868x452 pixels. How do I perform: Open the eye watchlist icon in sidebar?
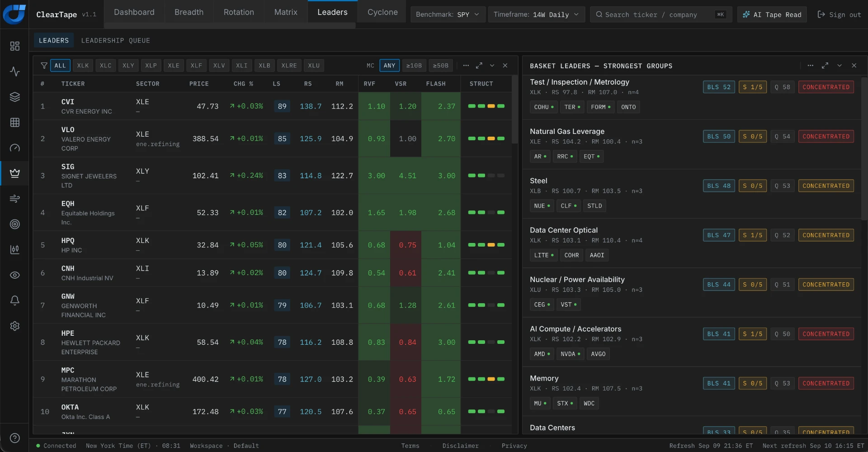[15, 275]
